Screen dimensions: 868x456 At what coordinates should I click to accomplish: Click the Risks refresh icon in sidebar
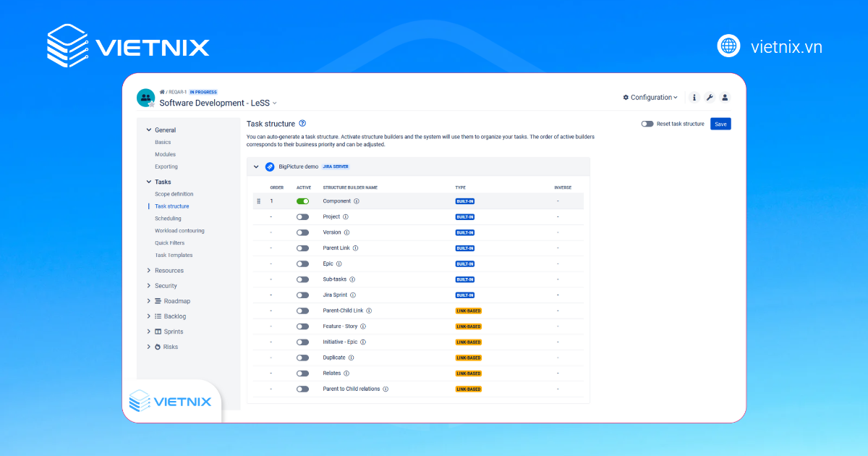tap(158, 347)
